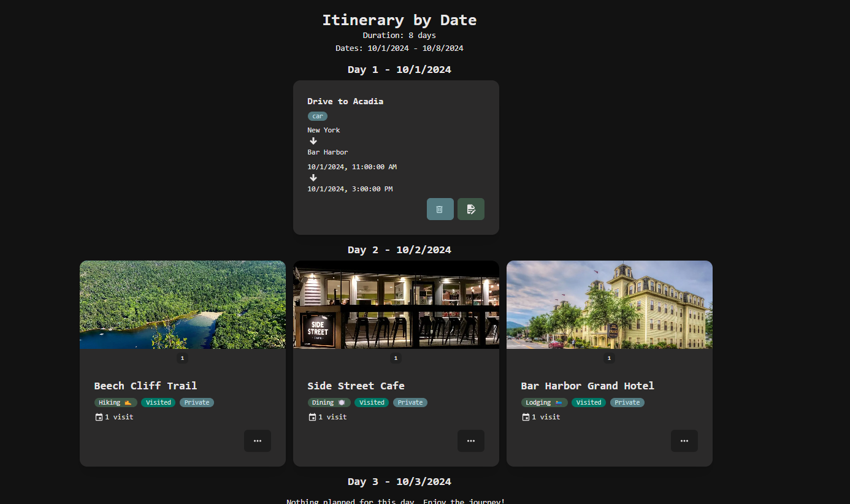Click the calendar icon on Bar Harbor Grand Hotel

click(525, 416)
